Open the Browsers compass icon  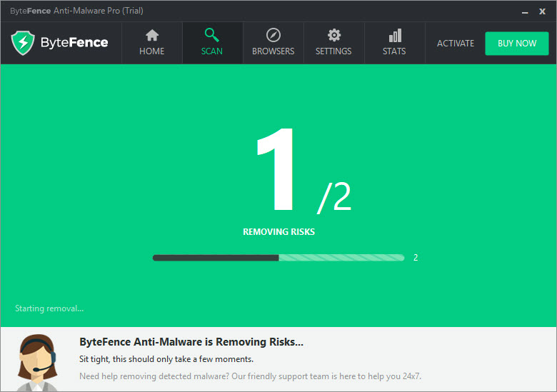[274, 35]
